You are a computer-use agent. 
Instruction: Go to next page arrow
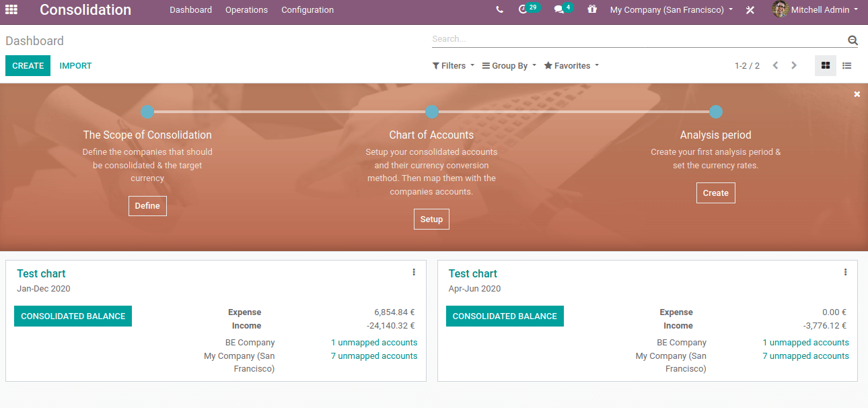click(x=794, y=65)
